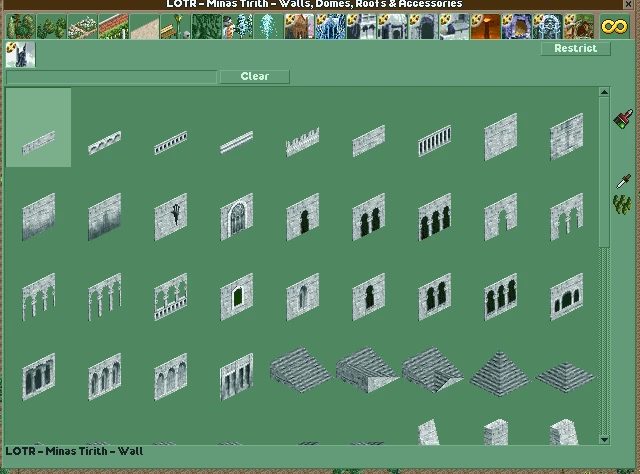
Task: Click scrollbar up arrow in scenery list
Action: click(x=604, y=92)
